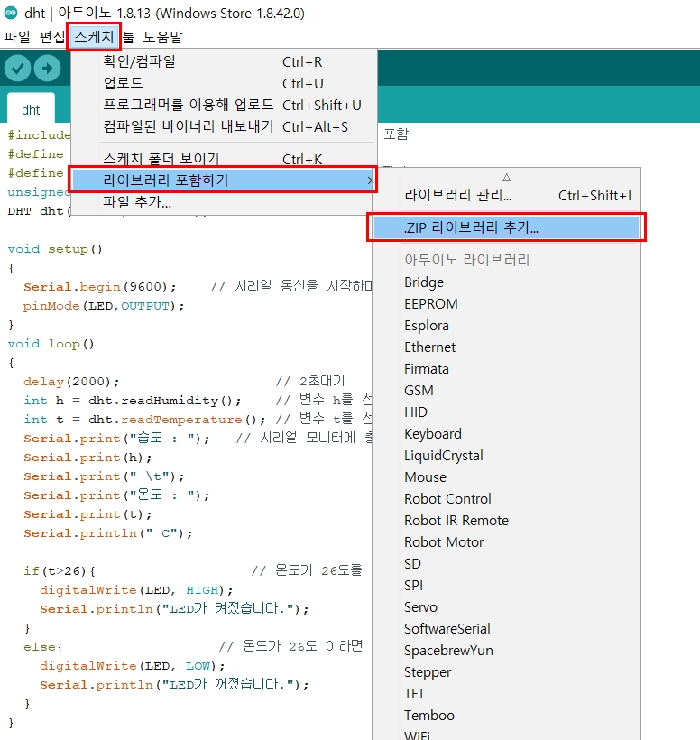Include the Keyboard library
Screen dimensions: 700x740
click(x=507, y=434)
